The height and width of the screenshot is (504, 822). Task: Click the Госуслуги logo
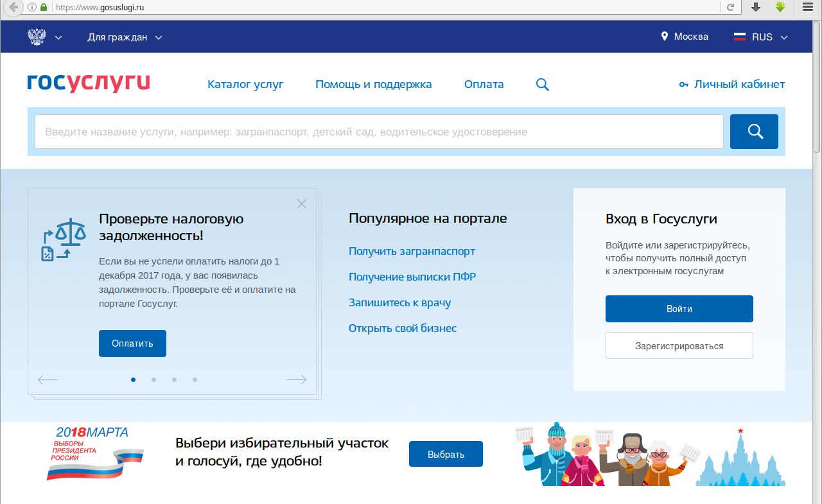[89, 83]
